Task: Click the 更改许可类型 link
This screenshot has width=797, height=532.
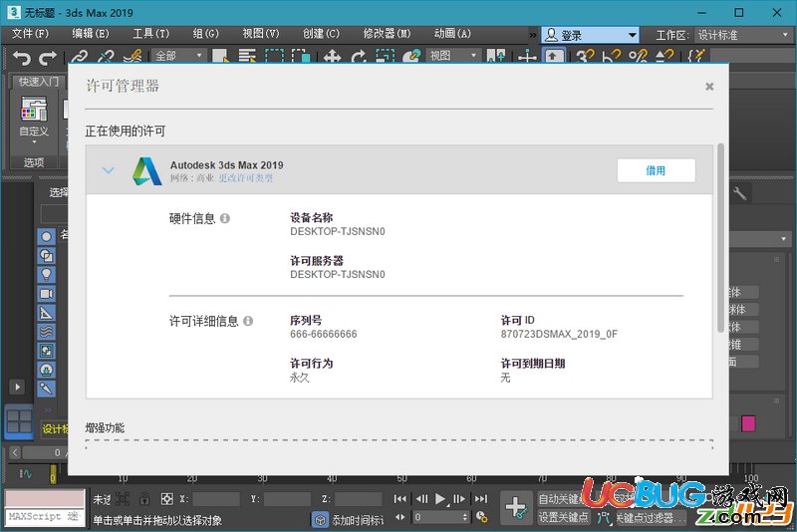Action: tap(246, 178)
